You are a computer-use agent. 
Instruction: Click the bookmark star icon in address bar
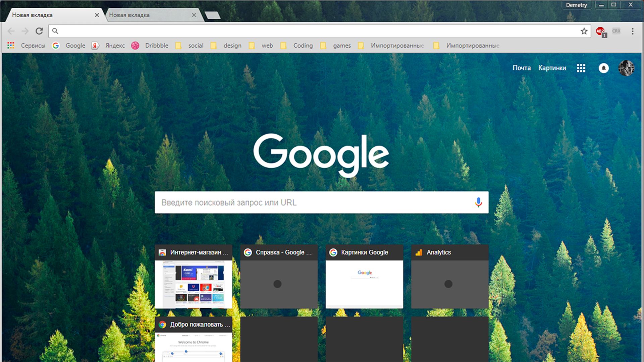[x=585, y=31]
